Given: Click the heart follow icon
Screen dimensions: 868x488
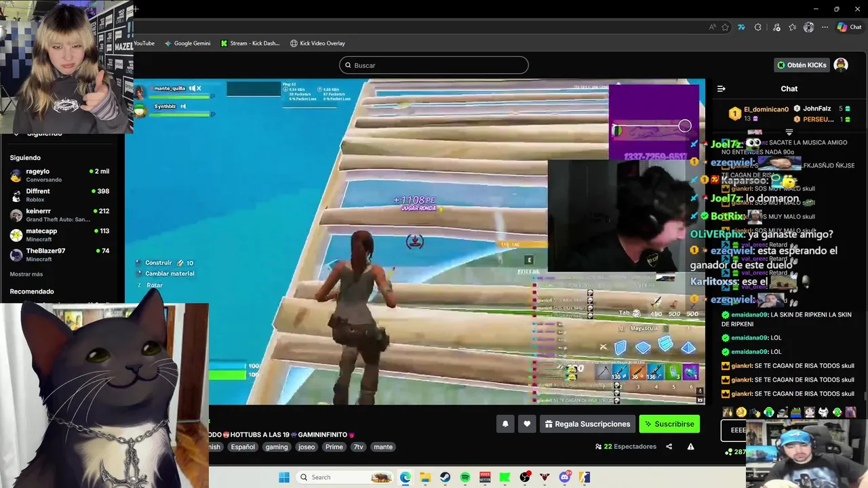Looking at the screenshot, I should (x=527, y=424).
